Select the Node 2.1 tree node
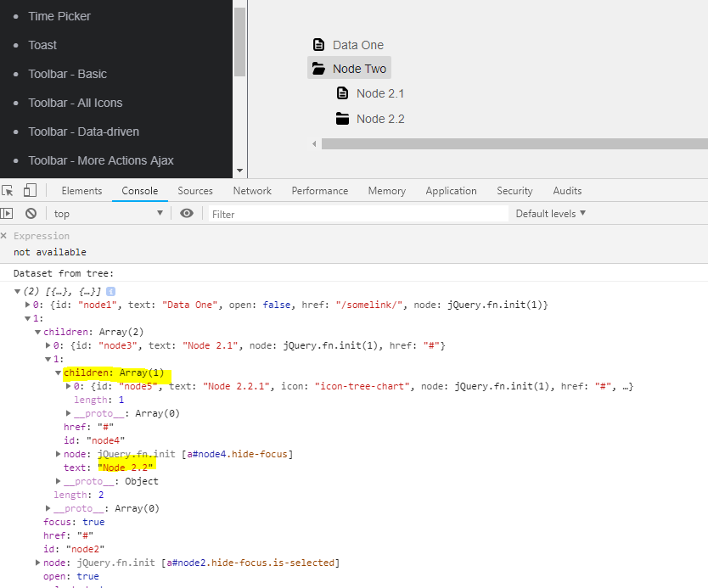The image size is (708, 588). click(x=380, y=93)
